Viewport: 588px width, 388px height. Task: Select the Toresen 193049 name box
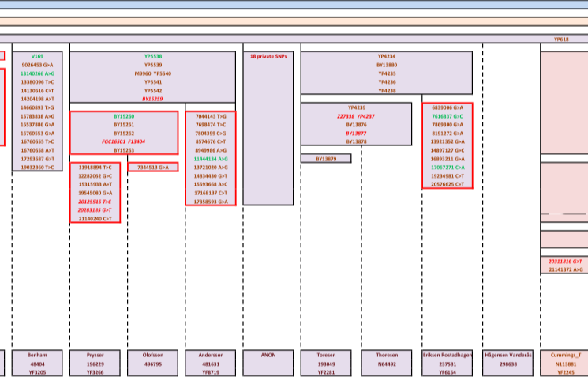[327, 364]
